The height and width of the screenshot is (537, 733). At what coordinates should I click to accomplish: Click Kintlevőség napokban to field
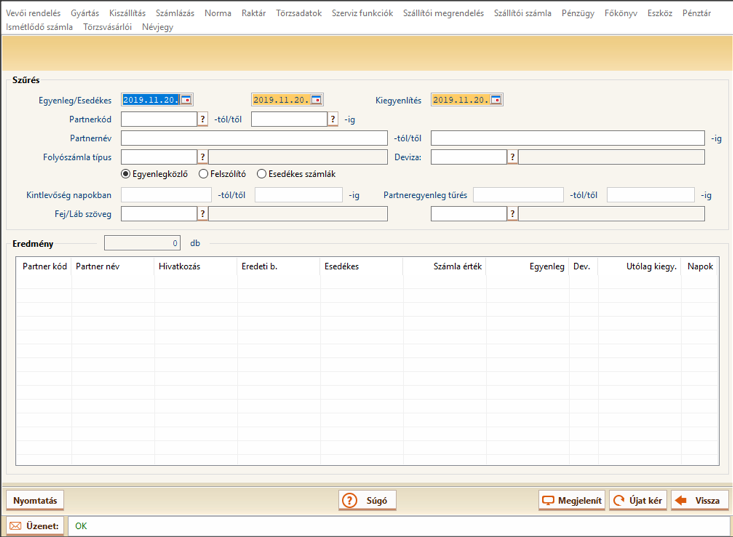click(x=299, y=195)
